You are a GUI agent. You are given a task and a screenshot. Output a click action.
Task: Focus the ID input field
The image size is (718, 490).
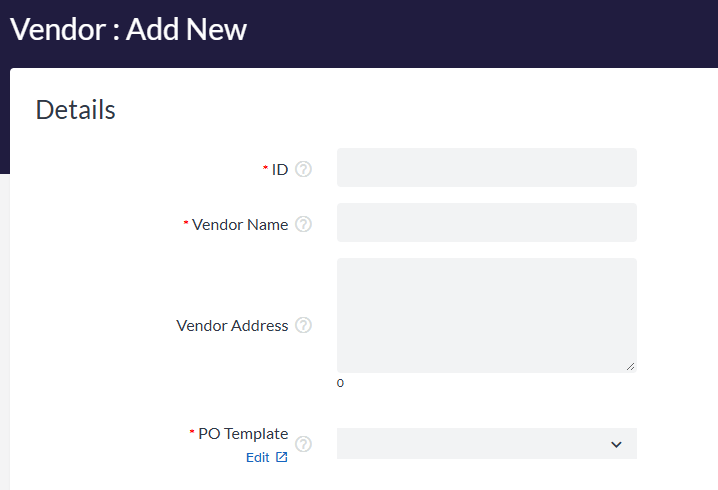pos(486,168)
